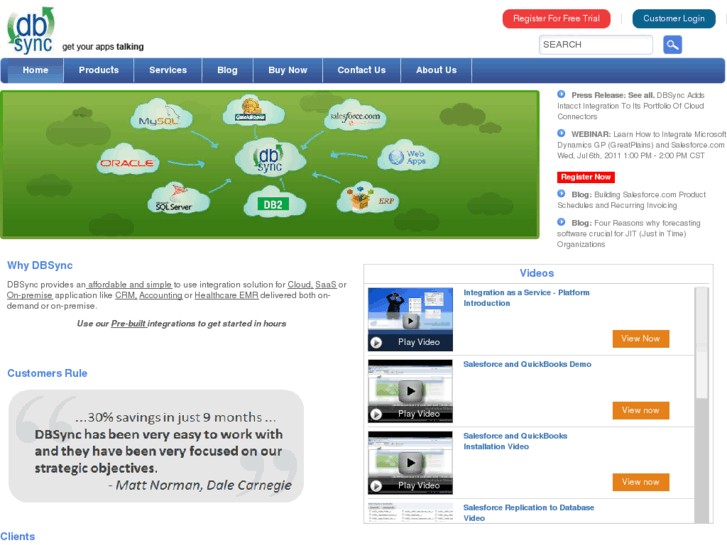Play the Salesforce QuickBooks Installation video

410,462
